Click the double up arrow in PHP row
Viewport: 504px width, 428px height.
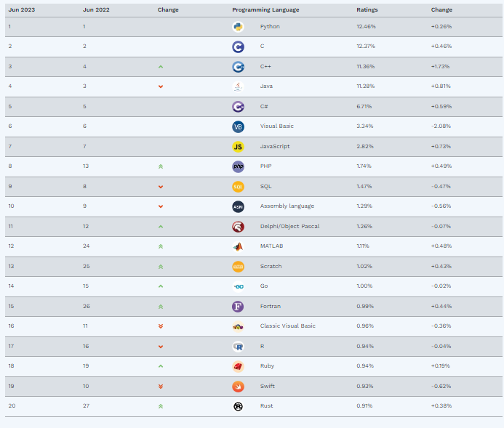pos(161,166)
